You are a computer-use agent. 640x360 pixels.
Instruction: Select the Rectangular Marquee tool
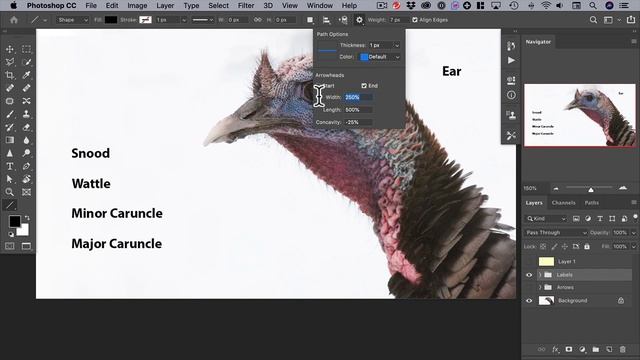tap(27, 49)
